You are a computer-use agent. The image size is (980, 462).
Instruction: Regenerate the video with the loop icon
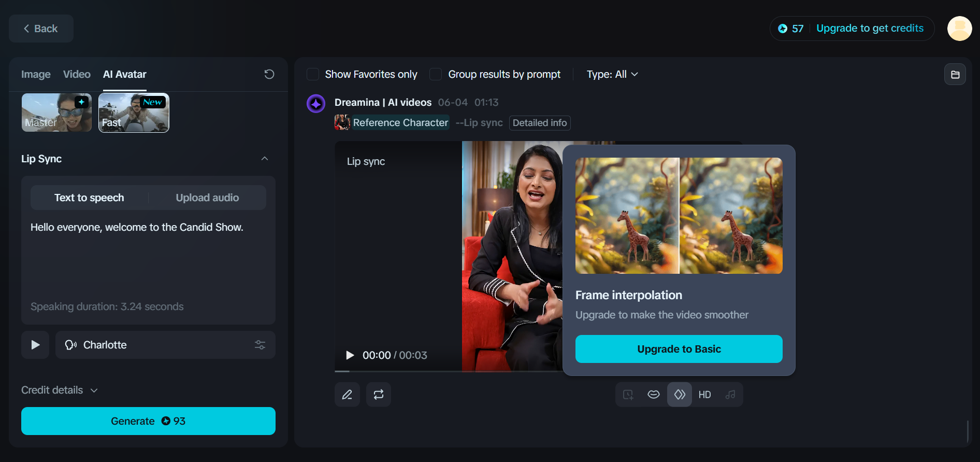coord(379,395)
